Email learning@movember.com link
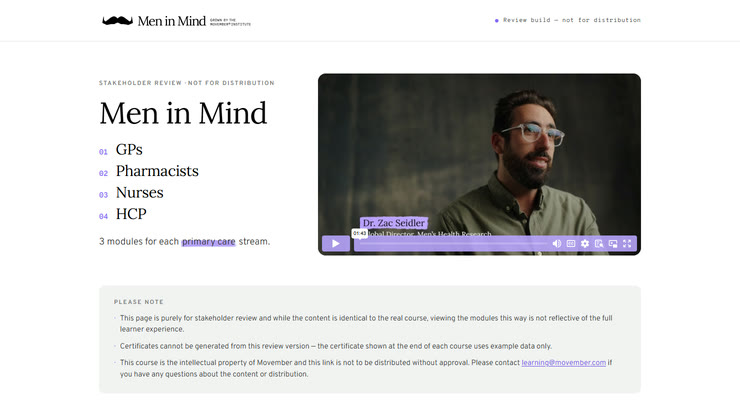Image resolution: width=740 pixels, height=416 pixels. point(563,363)
